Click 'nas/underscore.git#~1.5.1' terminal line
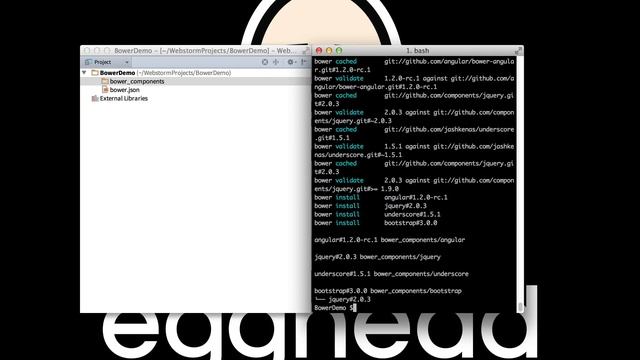The width and height of the screenshot is (640, 360). [x=358, y=155]
